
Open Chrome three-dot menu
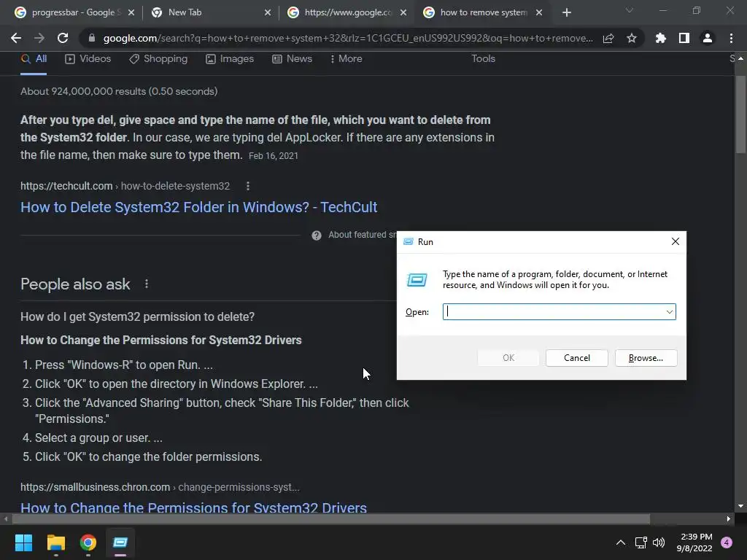coord(731,38)
